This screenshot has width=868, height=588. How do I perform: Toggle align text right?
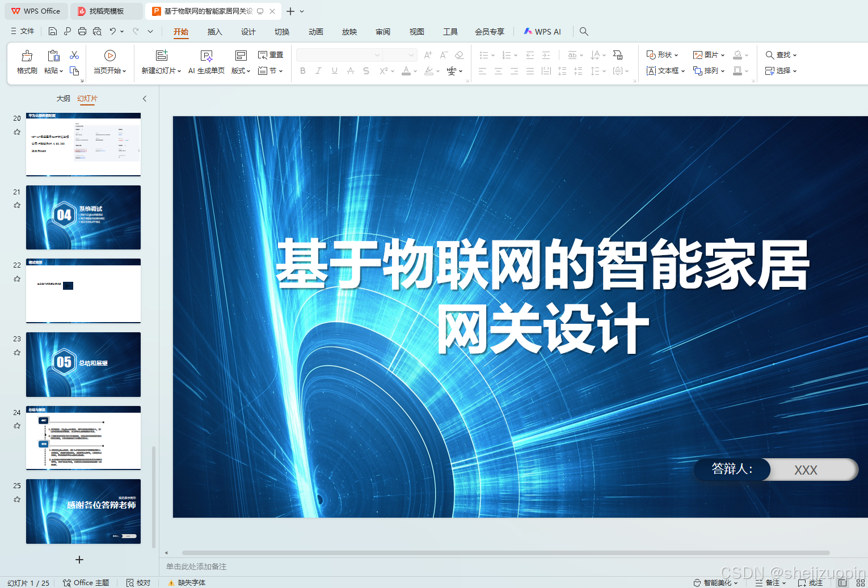pyautogui.click(x=514, y=71)
